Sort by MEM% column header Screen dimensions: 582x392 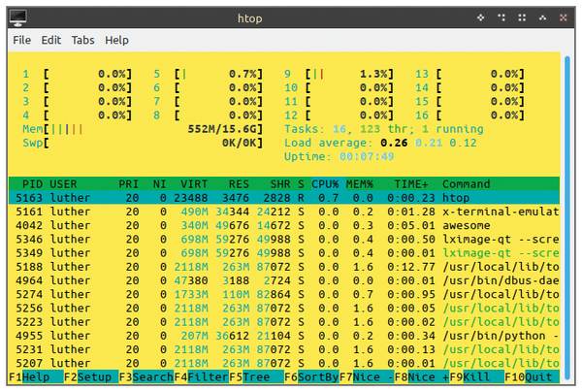coord(360,183)
